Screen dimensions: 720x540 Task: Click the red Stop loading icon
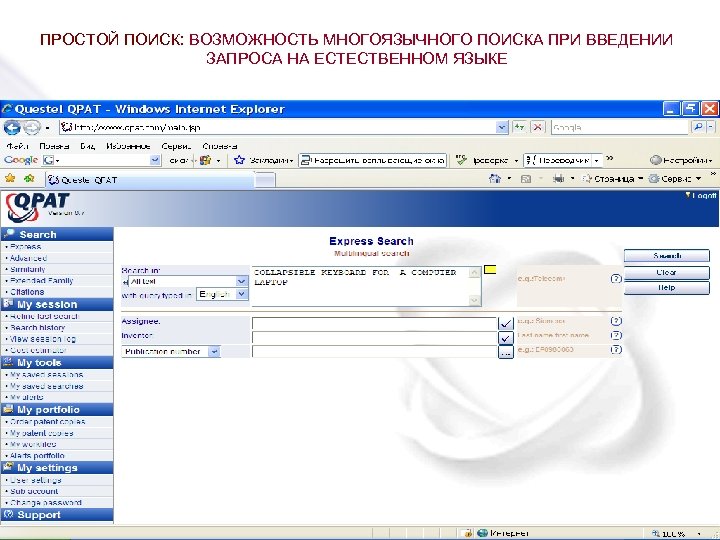click(x=538, y=127)
